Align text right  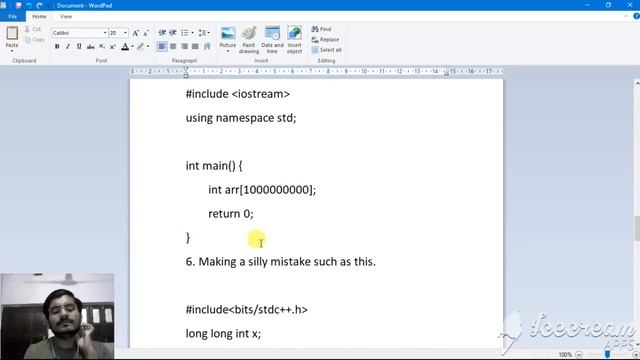[x=184, y=47]
